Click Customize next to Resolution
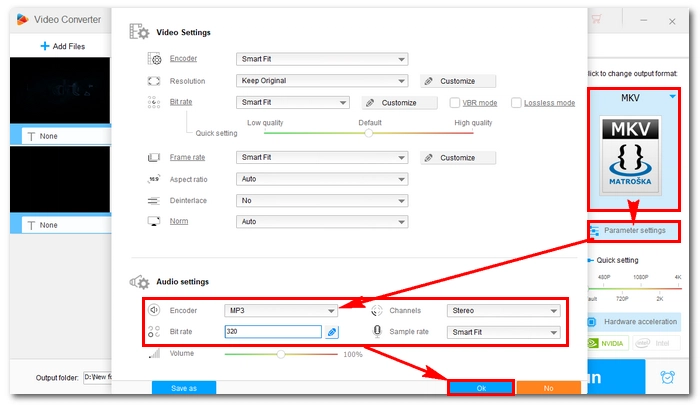 (458, 81)
